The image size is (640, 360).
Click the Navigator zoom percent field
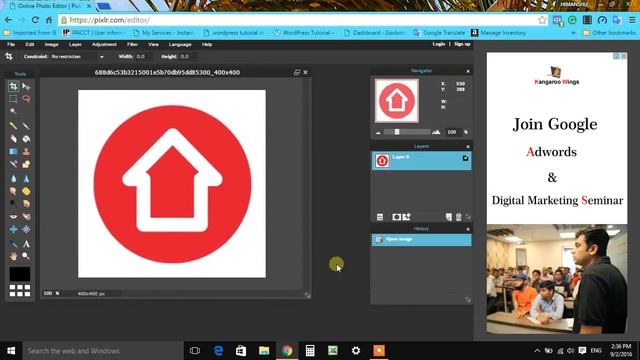pos(452,132)
